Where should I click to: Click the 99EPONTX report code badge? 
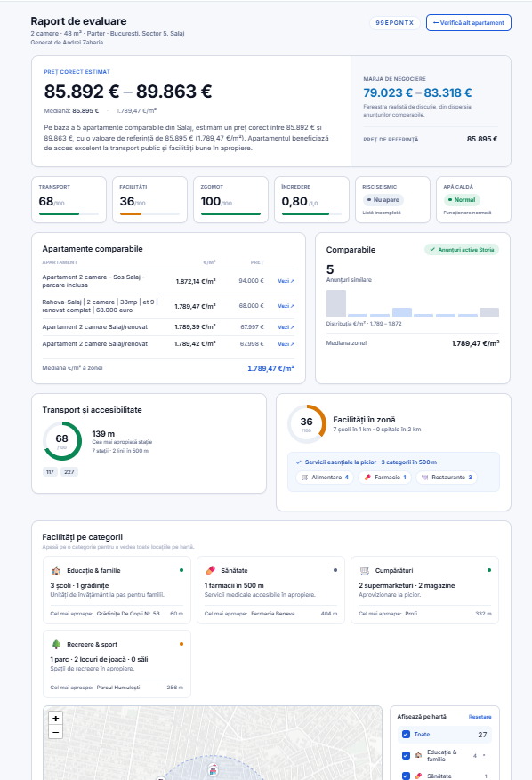point(395,23)
